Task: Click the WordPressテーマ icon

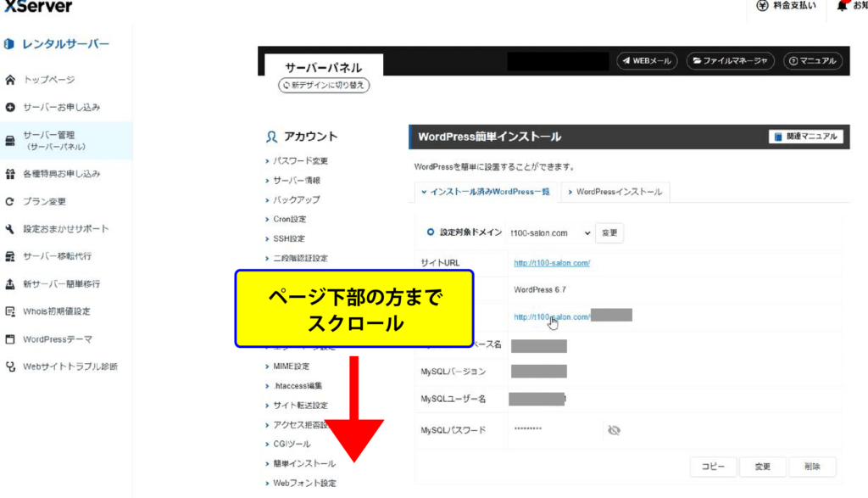Action: pyautogui.click(x=10, y=339)
